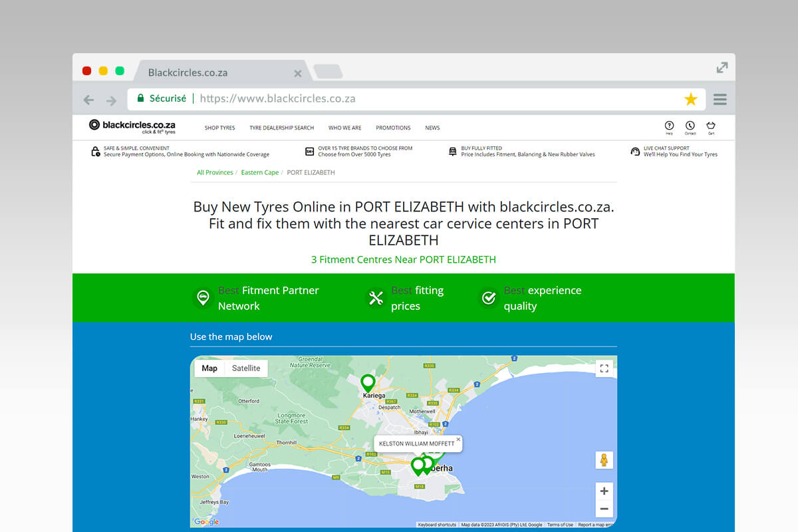Switch the map to Map view
This screenshot has height=532, width=798.
(x=209, y=368)
